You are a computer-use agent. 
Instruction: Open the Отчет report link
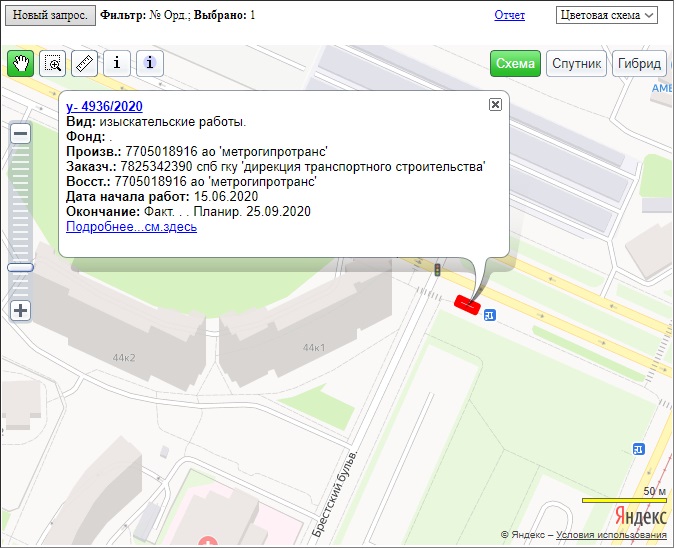click(509, 15)
